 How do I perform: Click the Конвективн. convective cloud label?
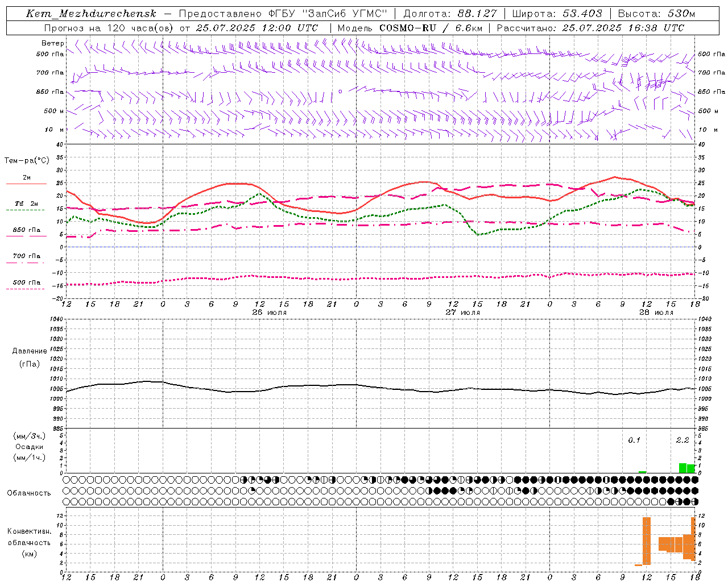coord(30,531)
